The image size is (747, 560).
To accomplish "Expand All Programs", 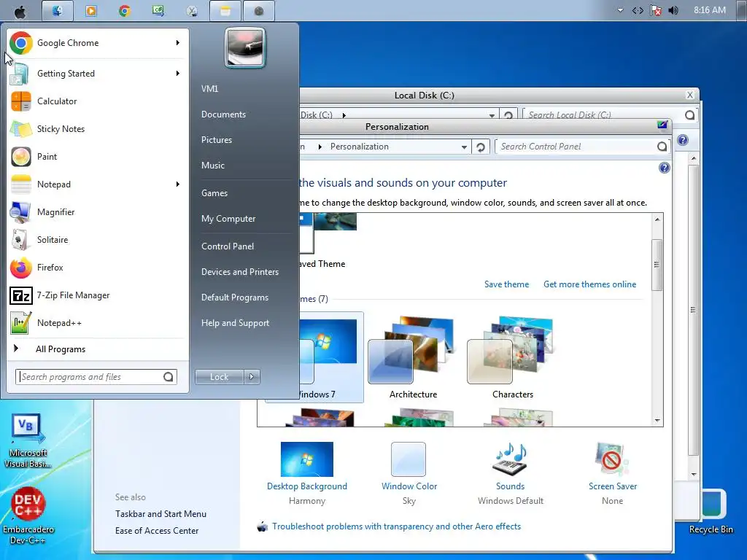I will [x=97, y=349].
